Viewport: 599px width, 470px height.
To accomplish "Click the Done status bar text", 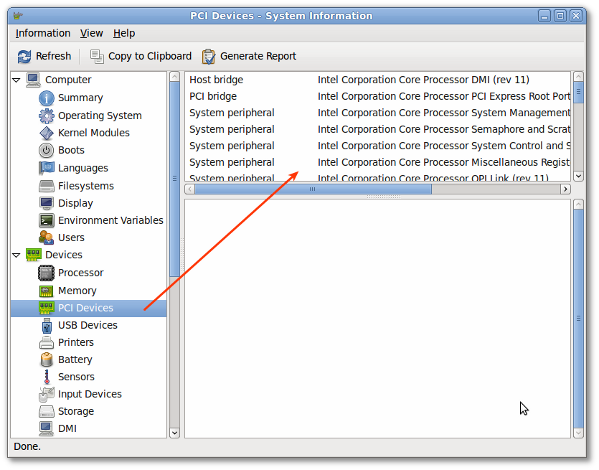I will (27, 446).
